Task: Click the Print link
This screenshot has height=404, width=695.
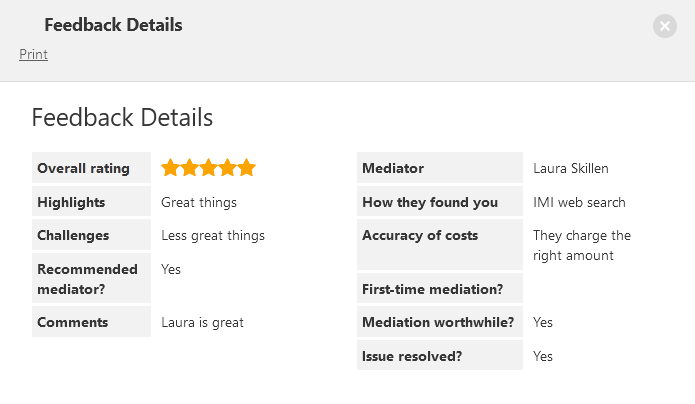Action: [33, 54]
